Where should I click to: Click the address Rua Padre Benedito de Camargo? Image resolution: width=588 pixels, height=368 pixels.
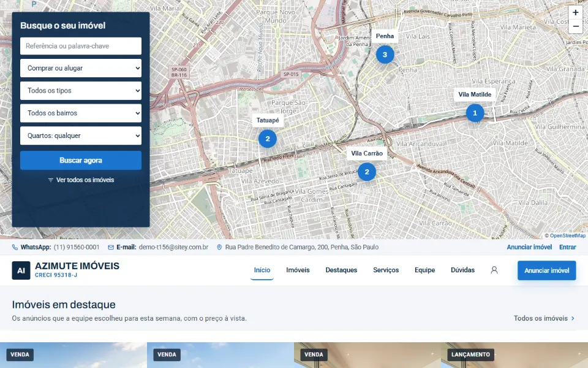(301, 247)
